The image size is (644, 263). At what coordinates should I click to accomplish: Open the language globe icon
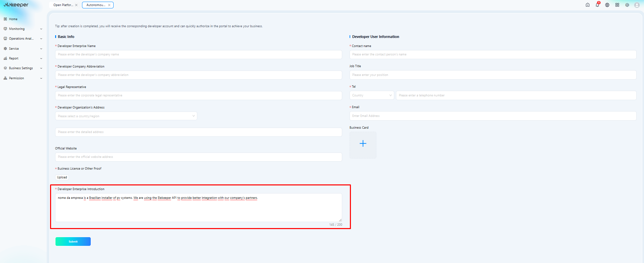pos(607,5)
